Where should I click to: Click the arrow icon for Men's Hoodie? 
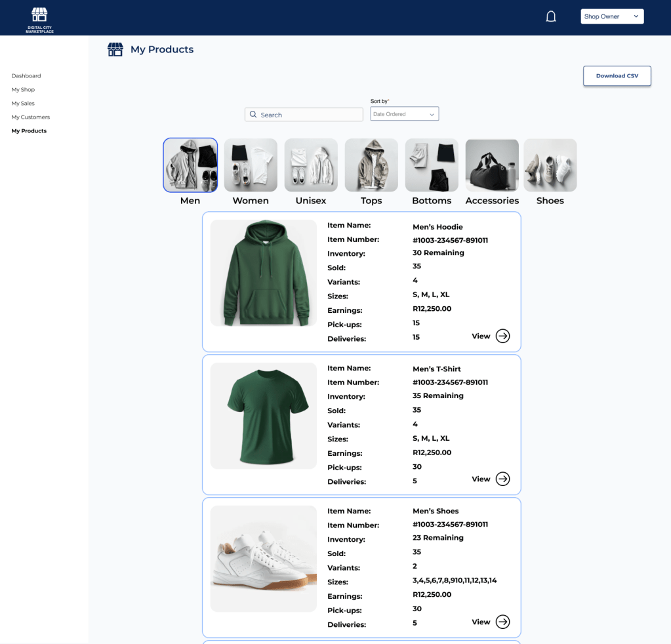502,336
